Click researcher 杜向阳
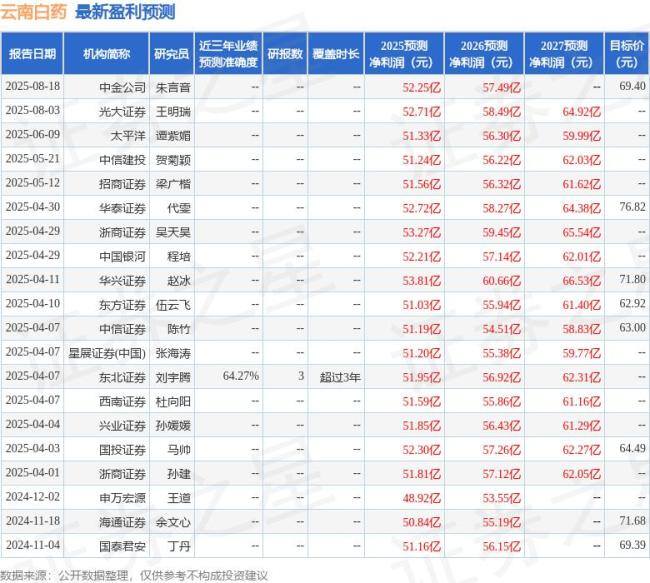This screenshot has width=650, height=583. point(173,401)
